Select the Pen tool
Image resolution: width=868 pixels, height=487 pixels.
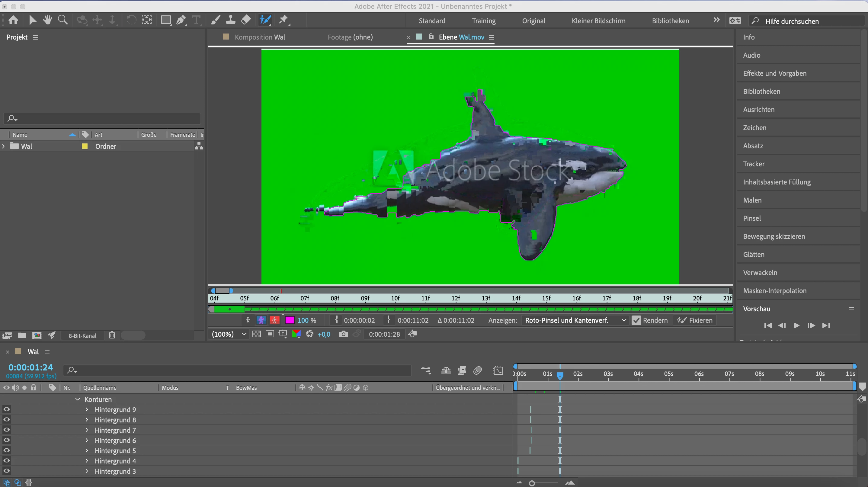181,20
